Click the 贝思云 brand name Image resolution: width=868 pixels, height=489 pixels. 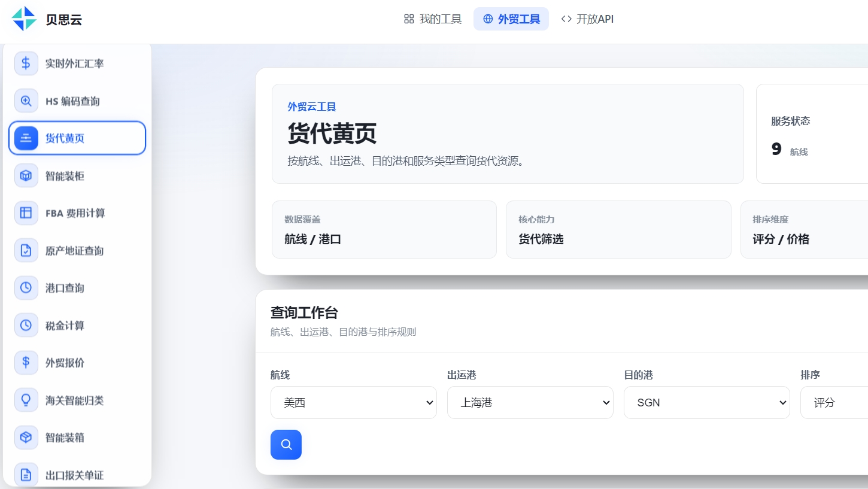(x=63, y=20)
